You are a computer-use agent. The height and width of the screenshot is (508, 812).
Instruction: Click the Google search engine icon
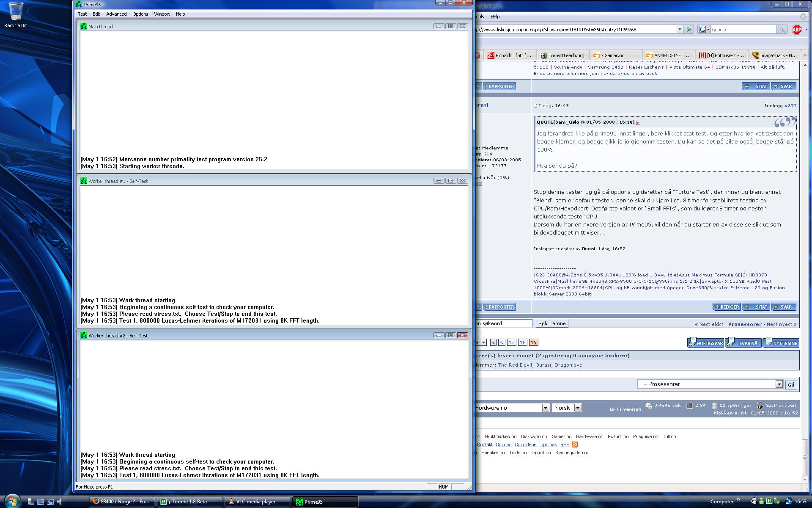coord(702,29)
